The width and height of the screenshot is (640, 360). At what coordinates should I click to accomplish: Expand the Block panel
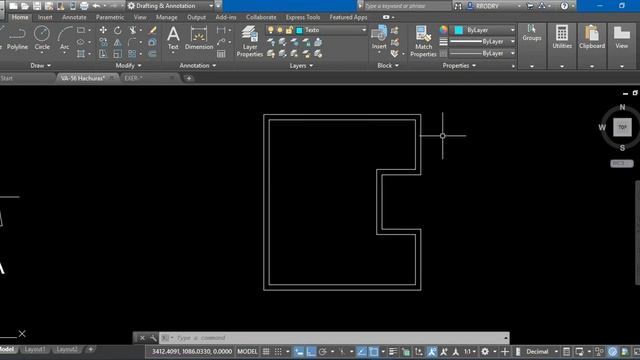[x=388, y=65]
